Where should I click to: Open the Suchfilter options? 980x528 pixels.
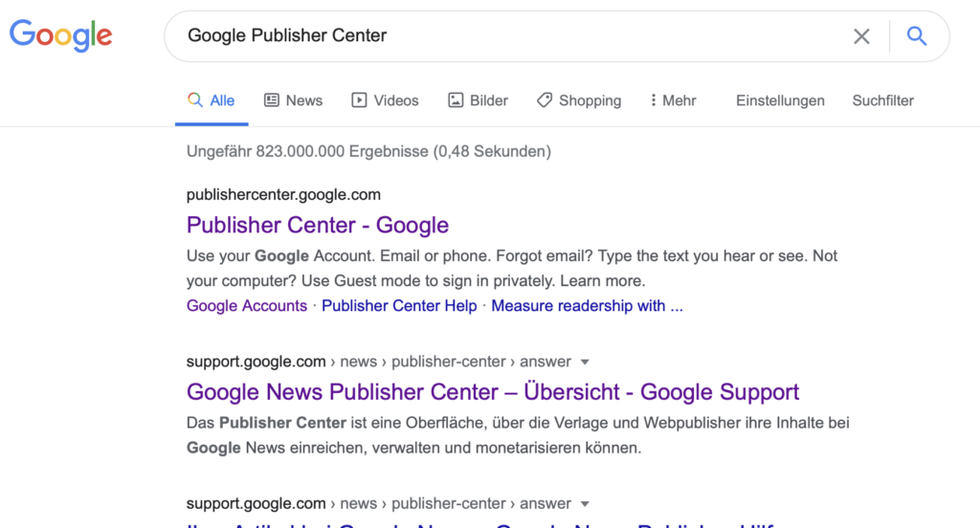click(x=882, y=100)
